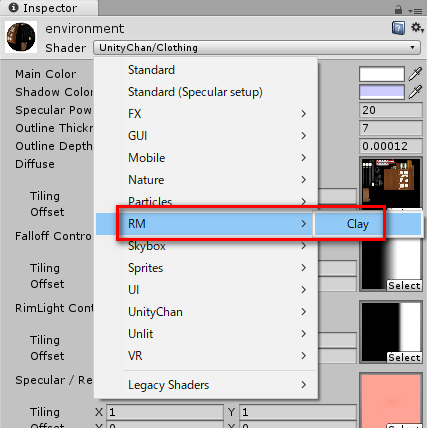Open the Legacy Shaders submenu
Viewport: 427px width, 428px height.
(x=206, y=385)
